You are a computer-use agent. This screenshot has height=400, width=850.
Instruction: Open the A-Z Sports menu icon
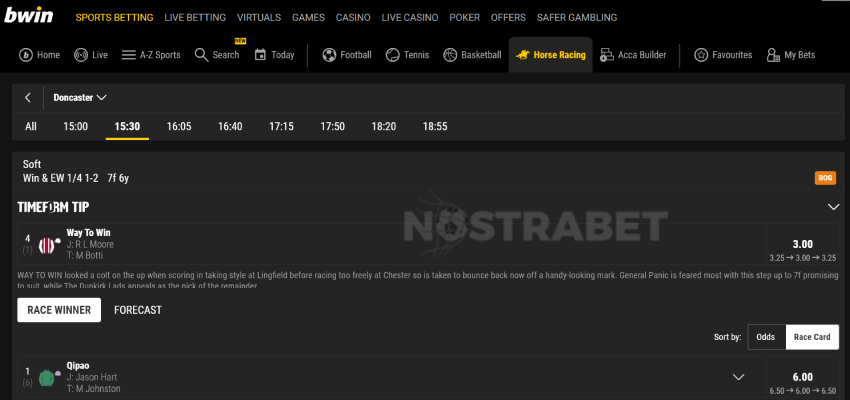pyautogui.click(x=128, y=55)
